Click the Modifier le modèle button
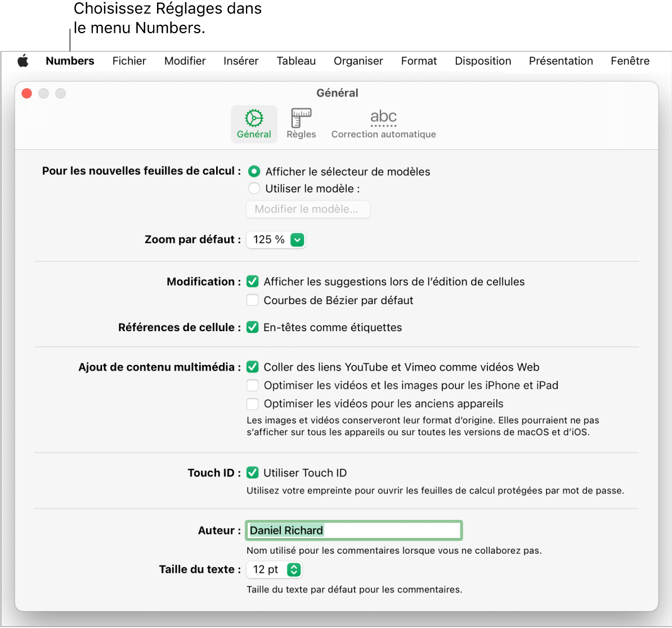Viewport: 672px width, 628px height. (x=308, y=210)
